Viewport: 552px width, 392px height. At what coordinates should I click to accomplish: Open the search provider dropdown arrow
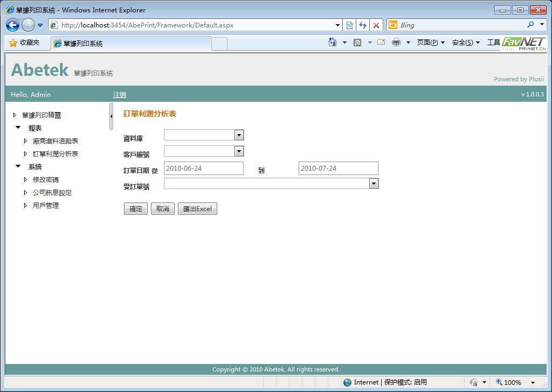pos(542,25)
